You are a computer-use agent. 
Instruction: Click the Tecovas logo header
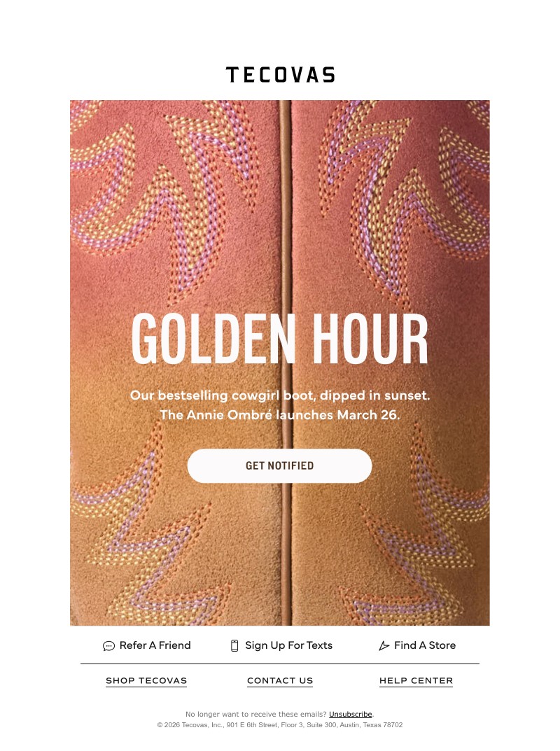click(x=280, y=75)
